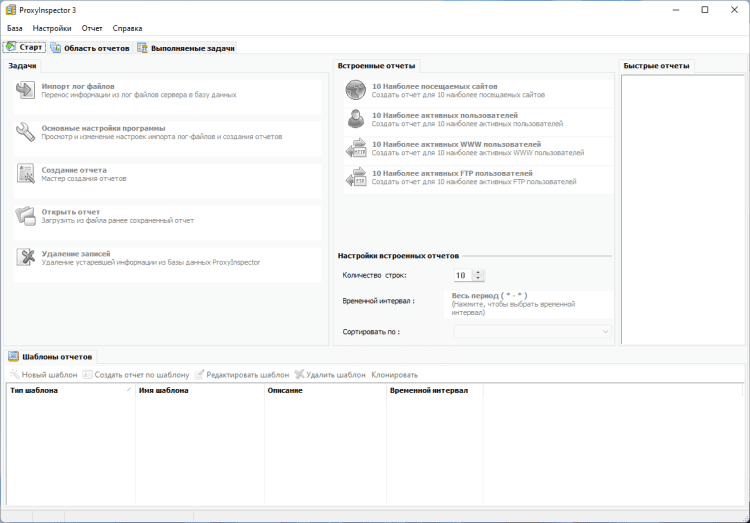This screenshot has height=523, width=750.
Task: Select the Задачи tab
Action: 22,66
